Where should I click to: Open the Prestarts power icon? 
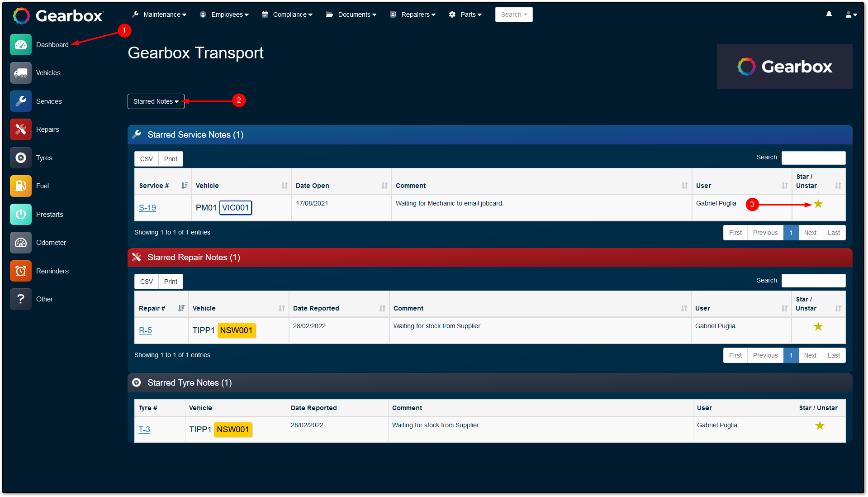21,214
